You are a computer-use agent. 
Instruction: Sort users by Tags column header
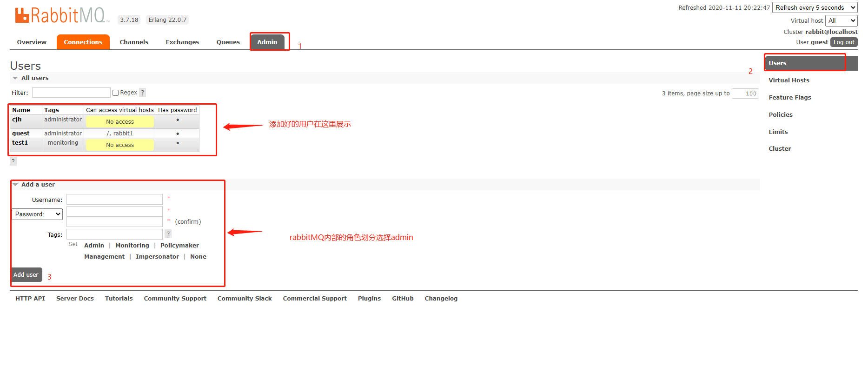pos(52,110)
